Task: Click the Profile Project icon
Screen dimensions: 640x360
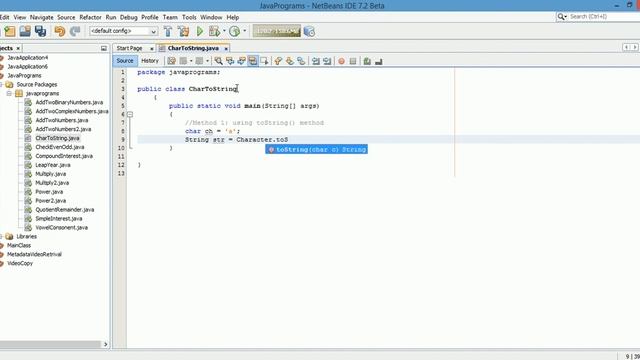Action: pyautogui.click(x=234, y=31)
